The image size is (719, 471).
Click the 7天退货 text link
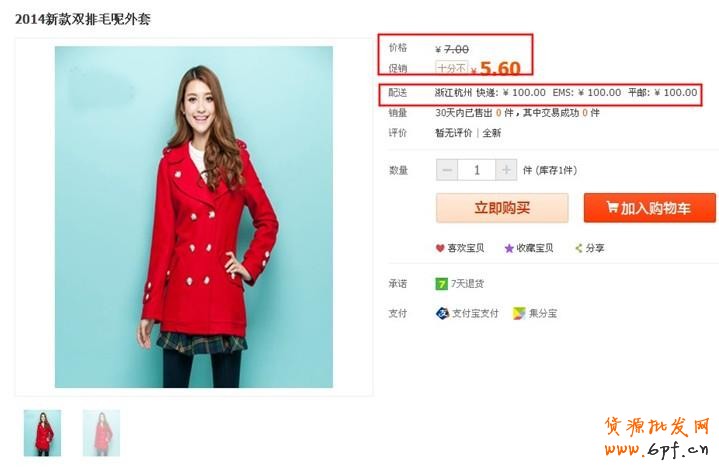pyautogui.click(x=467, y=284)
